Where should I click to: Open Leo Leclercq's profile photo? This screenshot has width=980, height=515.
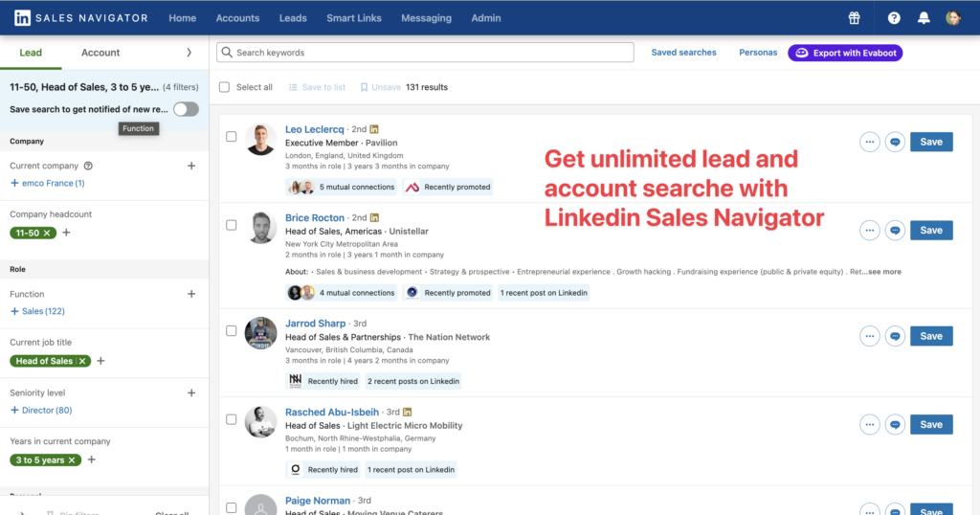(260, 139)
